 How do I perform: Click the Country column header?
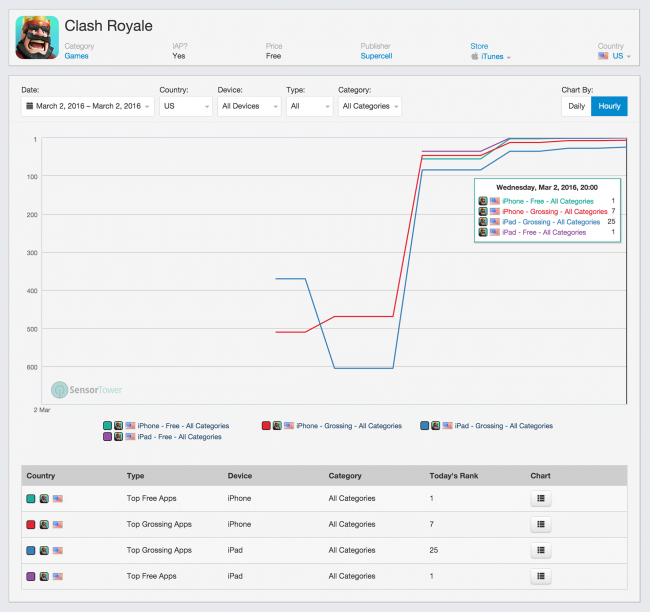click(41, 476)
